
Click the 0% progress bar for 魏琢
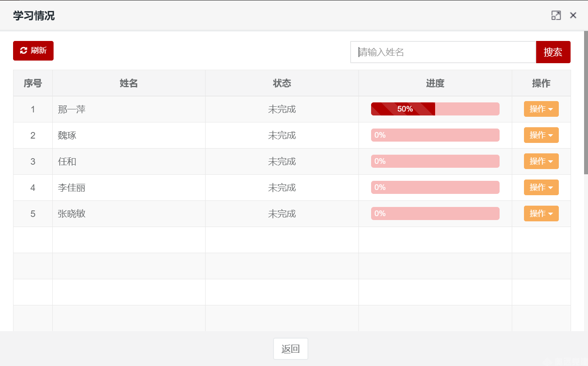[x=435, y=135]
